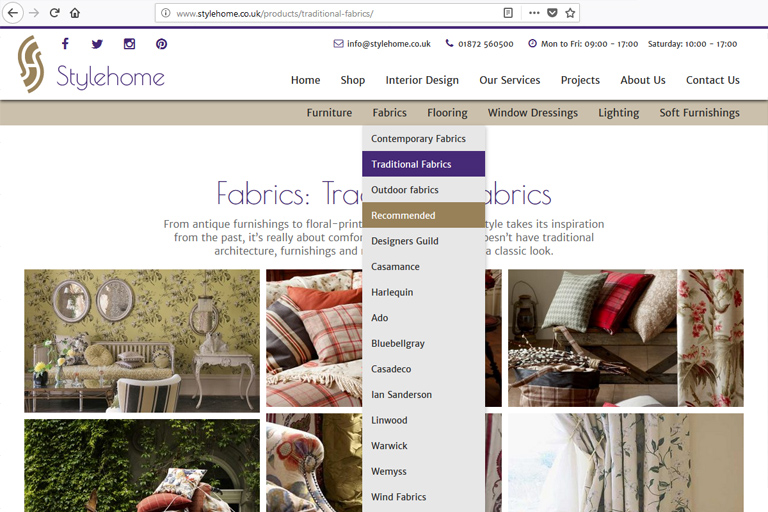Open the Home navigation link
The width and height of the screenshot is (768, 512).
[306, 80]
